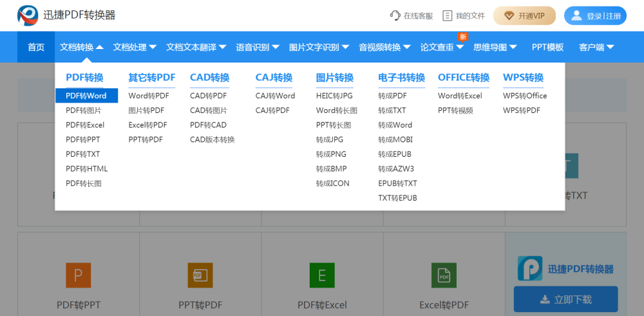
Task: Select 转成JPG menu entry
Action: (330, 139)
